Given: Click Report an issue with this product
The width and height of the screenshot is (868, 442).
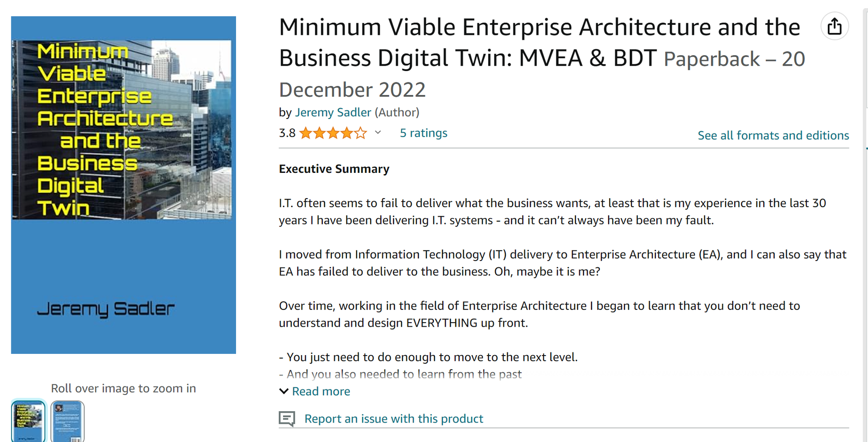Looking at the screenshot, I should click(x=393, y=418).
